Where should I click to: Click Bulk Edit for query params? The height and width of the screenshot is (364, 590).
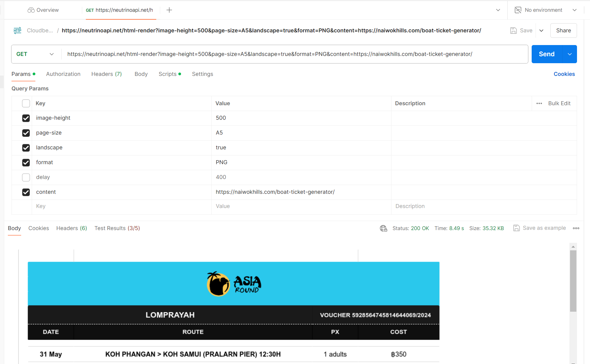[559, 103]
